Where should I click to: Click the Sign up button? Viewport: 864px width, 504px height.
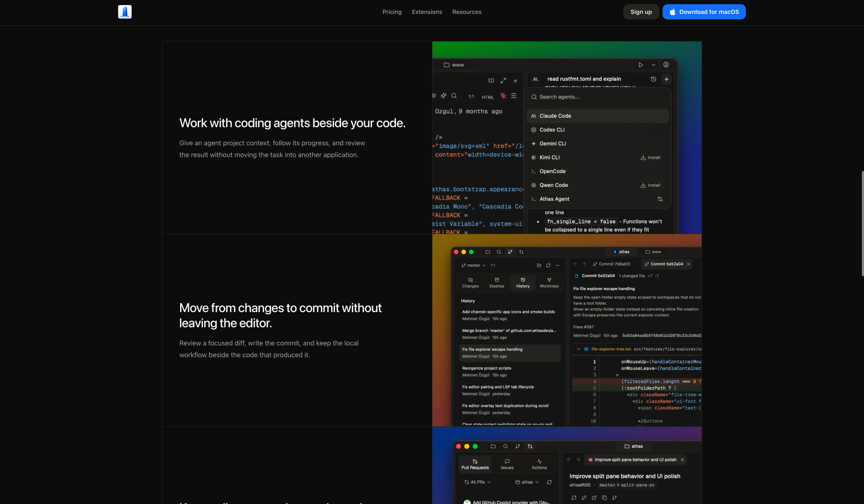(x=641, y=12)
